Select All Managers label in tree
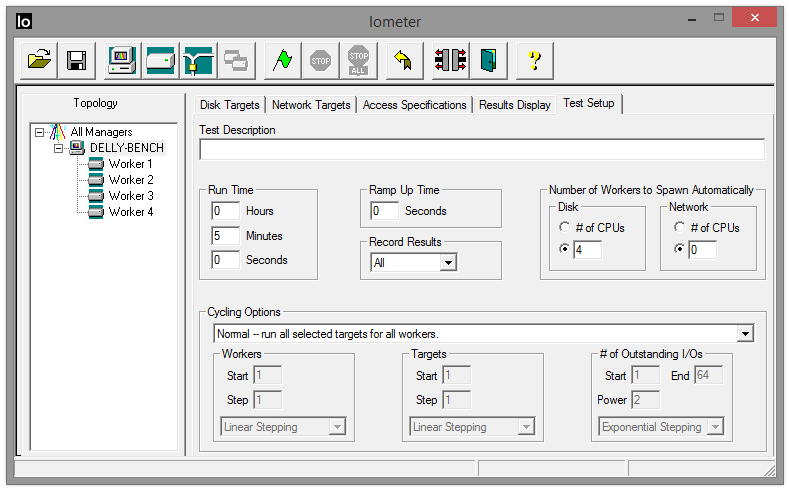Image resolution: width=789 pixels, height=491 pixels. click(x=101, y=132)
